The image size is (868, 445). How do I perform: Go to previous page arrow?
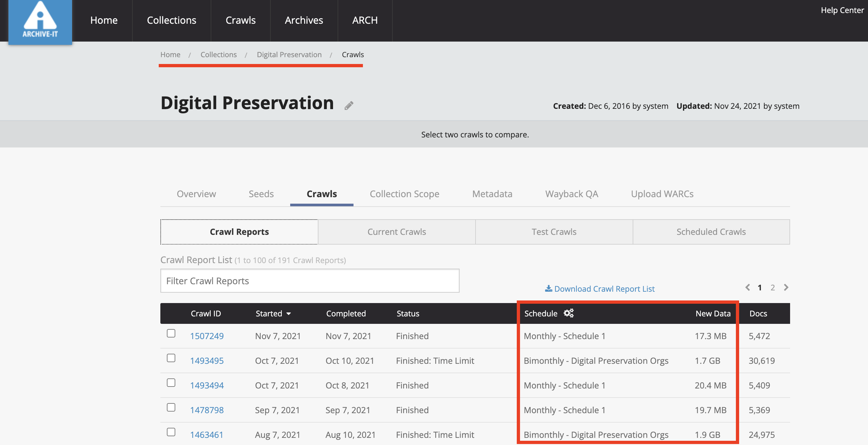click(747, 287)
